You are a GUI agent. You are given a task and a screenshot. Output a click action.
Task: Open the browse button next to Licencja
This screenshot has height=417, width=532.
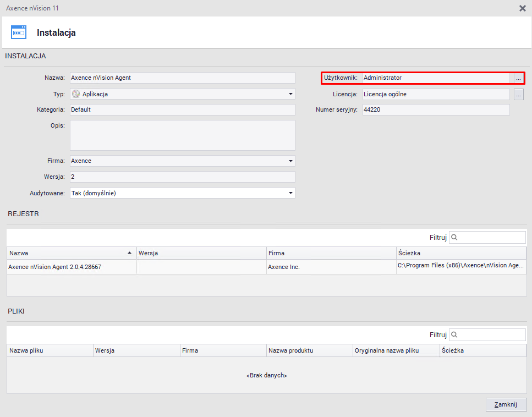click(x=518, y=95)
